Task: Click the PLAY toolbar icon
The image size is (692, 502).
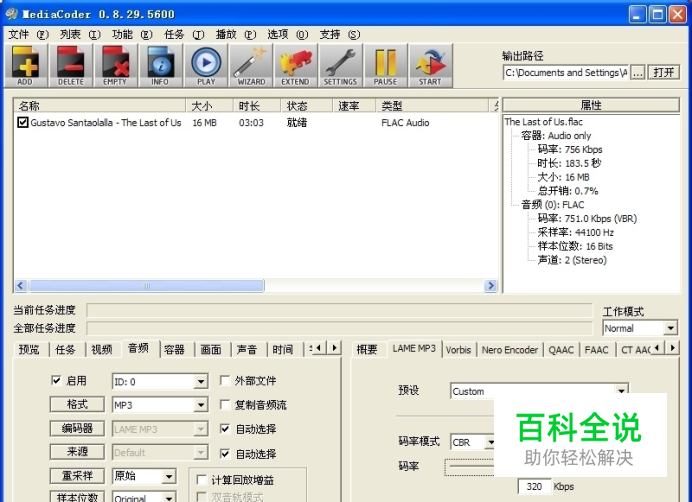Action: pyautogui.click(x=206, y=65)
